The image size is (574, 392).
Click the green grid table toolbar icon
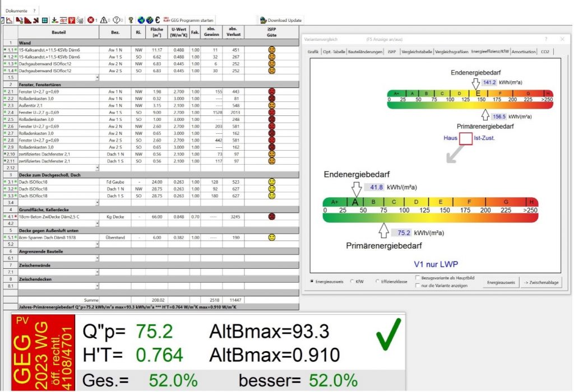point(44,20)
